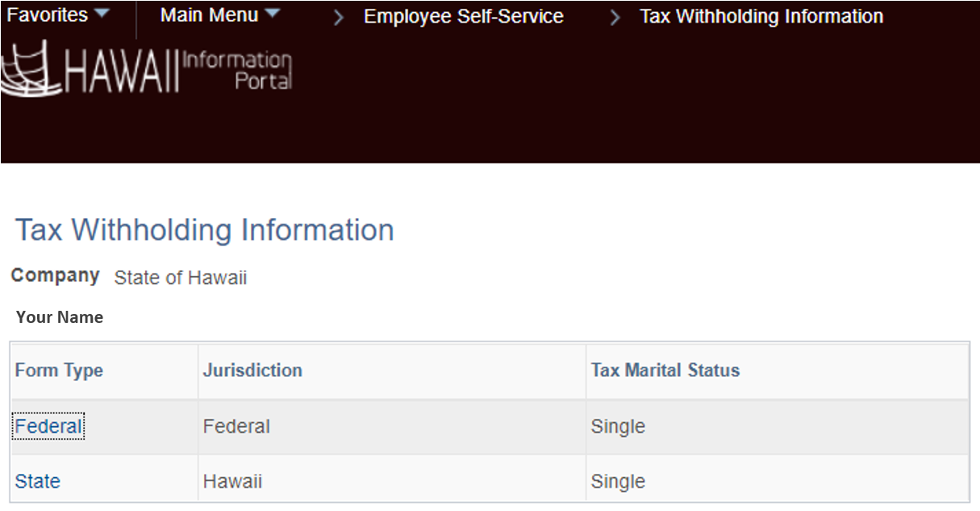This screenshot has width=980, height=511.
Task: Open the Favorites menu label
Action: 48,15
